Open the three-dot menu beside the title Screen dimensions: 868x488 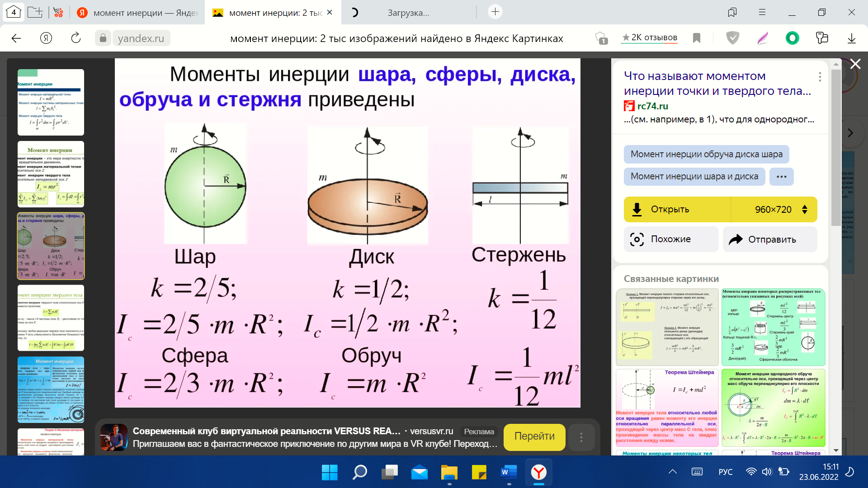pyautogui.click(x=820, y=77)
